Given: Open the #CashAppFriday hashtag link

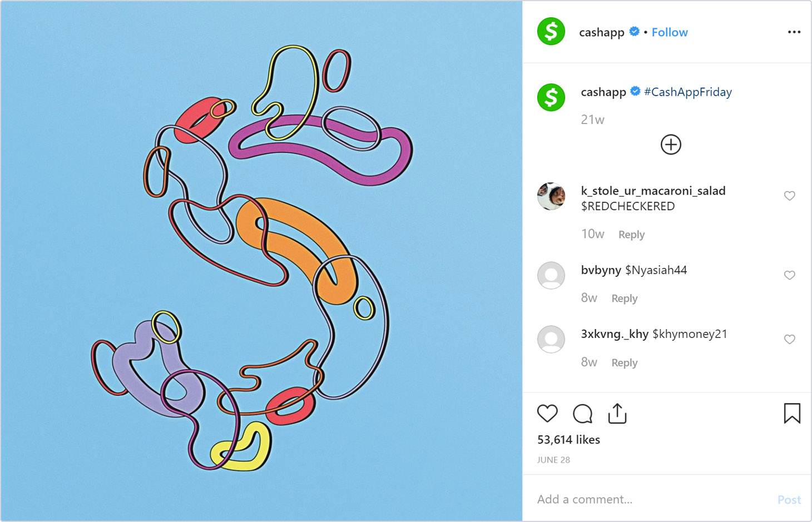Looking at the screenshot, I should click(x=687, y=92).
